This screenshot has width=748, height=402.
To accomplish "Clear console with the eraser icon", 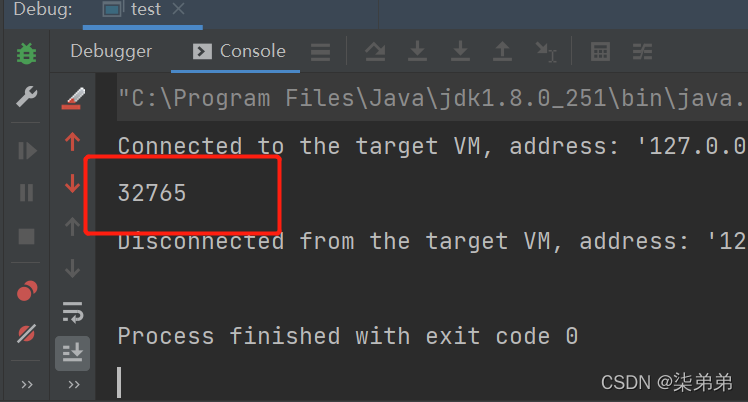I will (x=73, y=98).
